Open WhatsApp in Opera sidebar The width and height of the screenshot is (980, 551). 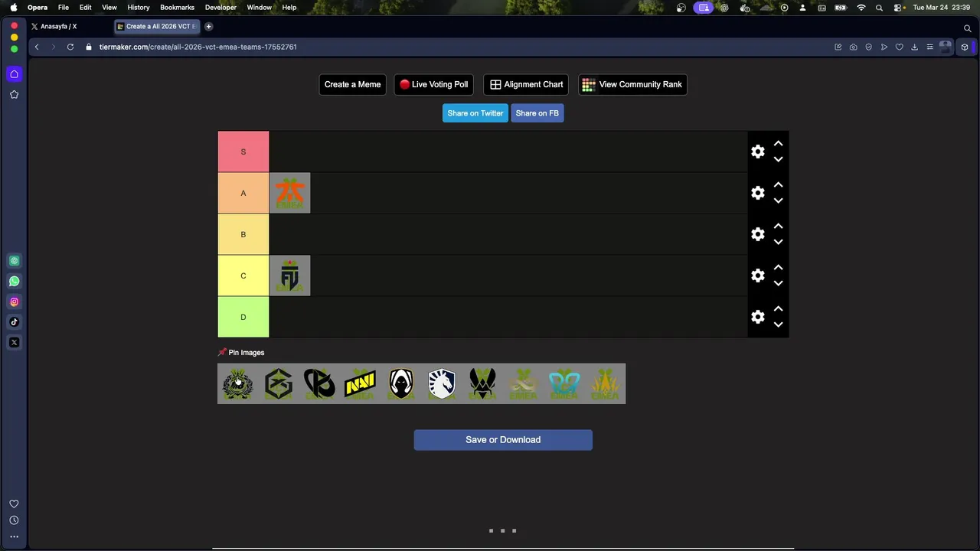click(14, 281)
